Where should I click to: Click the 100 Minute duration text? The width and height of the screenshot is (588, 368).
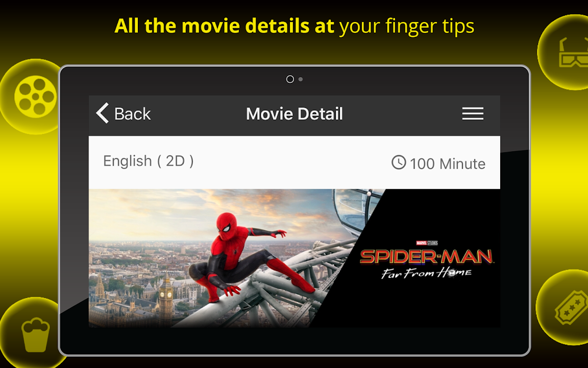448,164
